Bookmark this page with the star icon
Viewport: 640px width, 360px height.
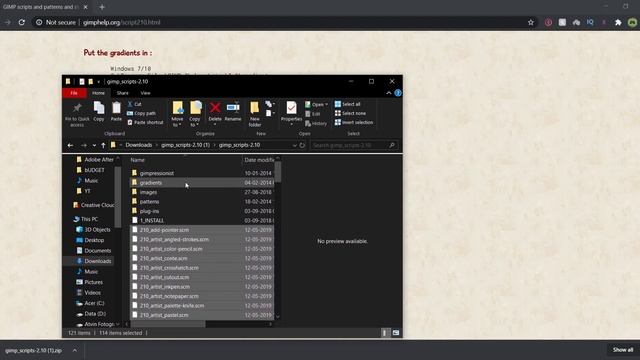coord(531,22)
